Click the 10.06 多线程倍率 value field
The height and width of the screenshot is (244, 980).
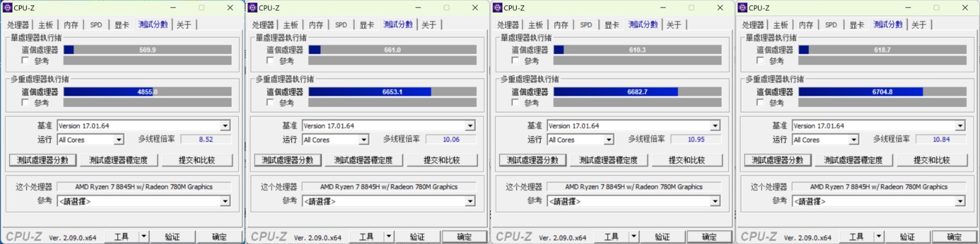451,139
